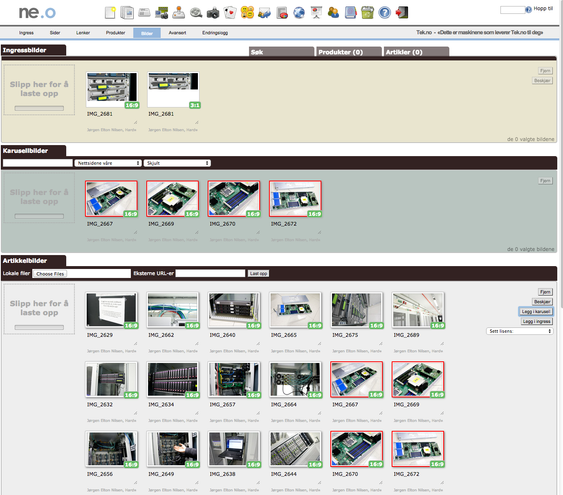The image size is (563, 495).
Task: Click Fjern button in Artikkelbilder section
Action: pyautogui.click(x=545, y=292)
